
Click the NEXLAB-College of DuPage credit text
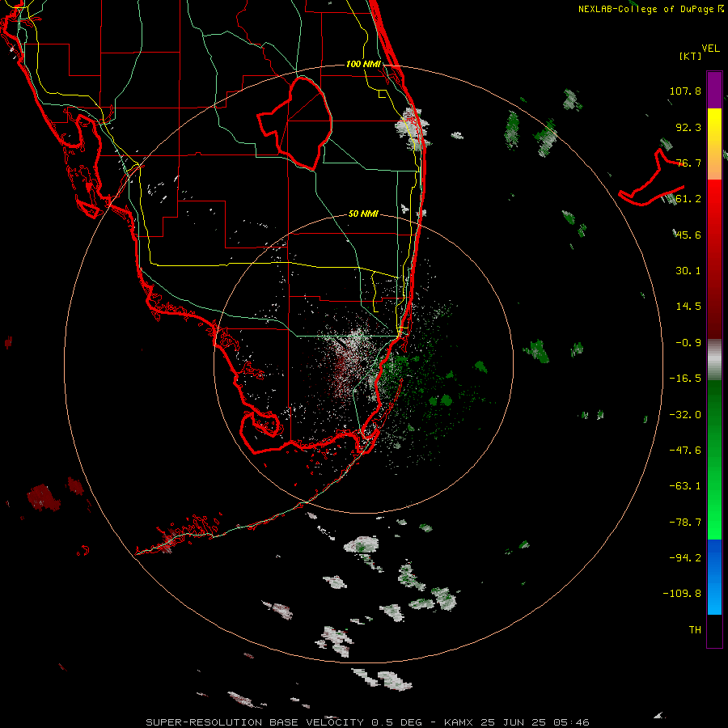[650, 9]
